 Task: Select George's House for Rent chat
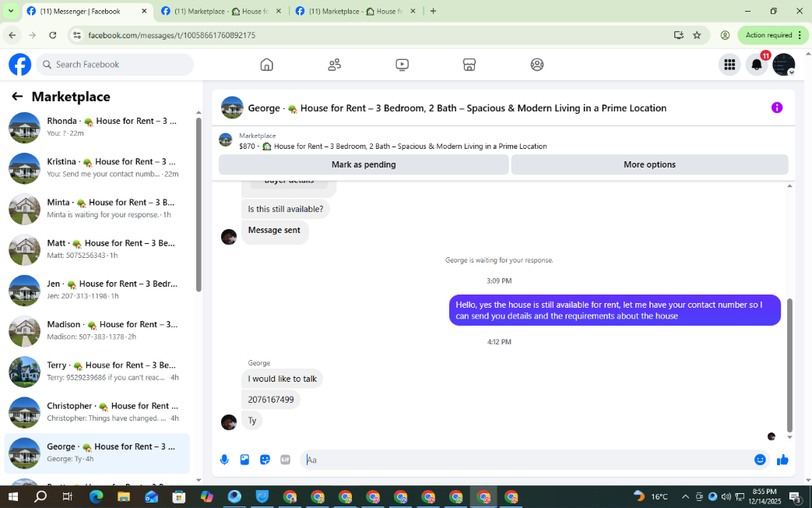click(97, 453)
